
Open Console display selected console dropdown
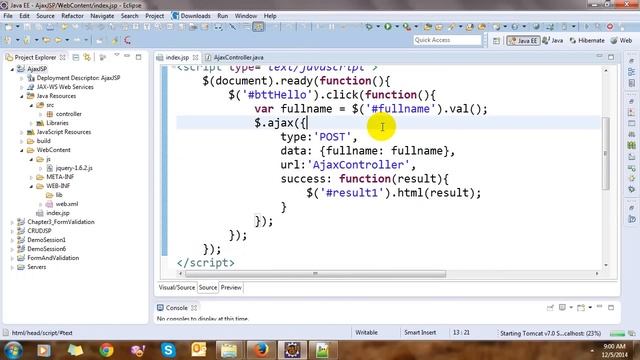571,307
